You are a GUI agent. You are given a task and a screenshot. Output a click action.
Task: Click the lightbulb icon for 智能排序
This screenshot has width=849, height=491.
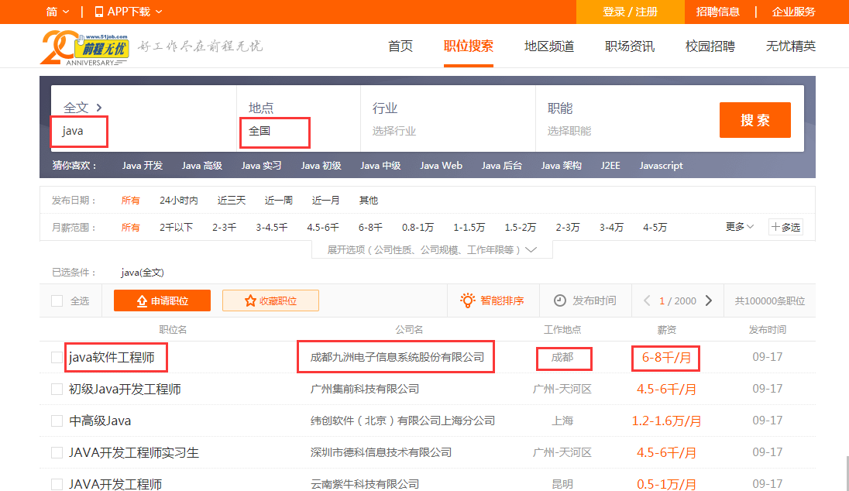467,300
